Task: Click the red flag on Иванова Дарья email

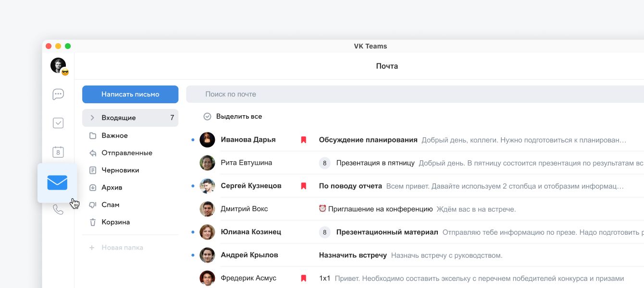Action: [x=304, y=140]
